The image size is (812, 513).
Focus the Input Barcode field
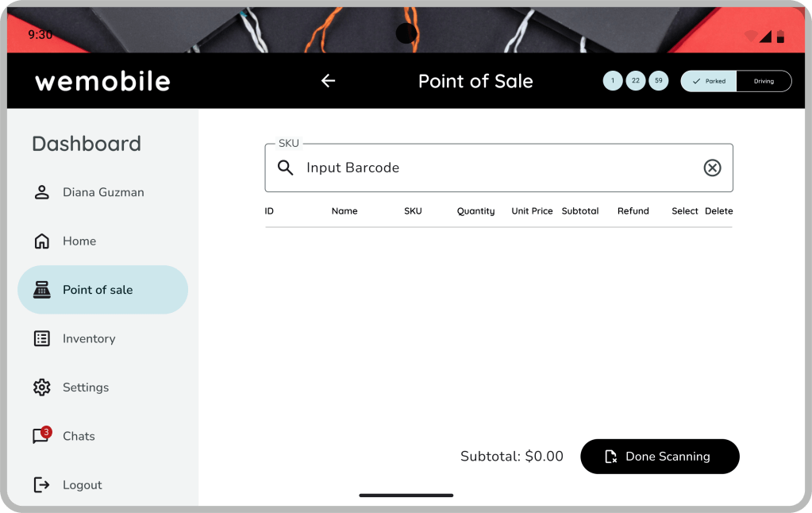492,168
